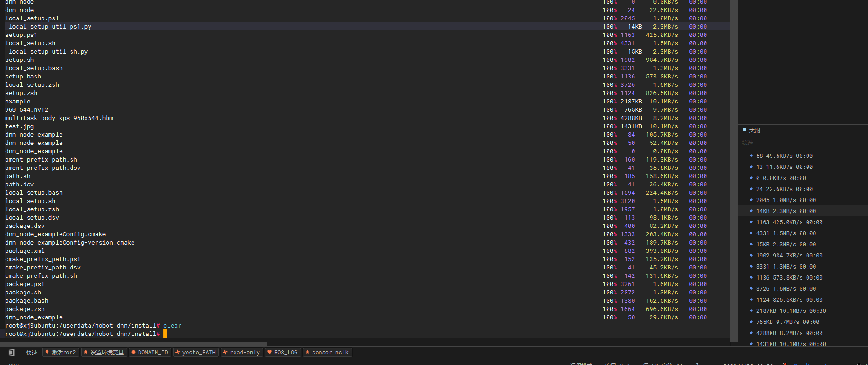Click multitask_body_kps_960x544.hbm in the terminal
The image size is (868, 365).
[x=59, y=118]
